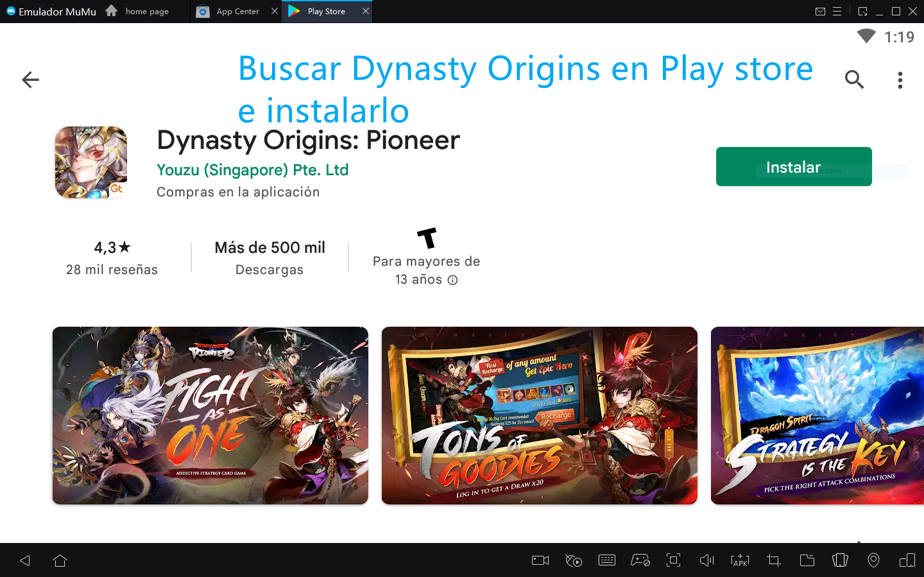This screenshot has height=577, width=924.
Task: Open the shared folder icon
Action: tap(807, 560)
